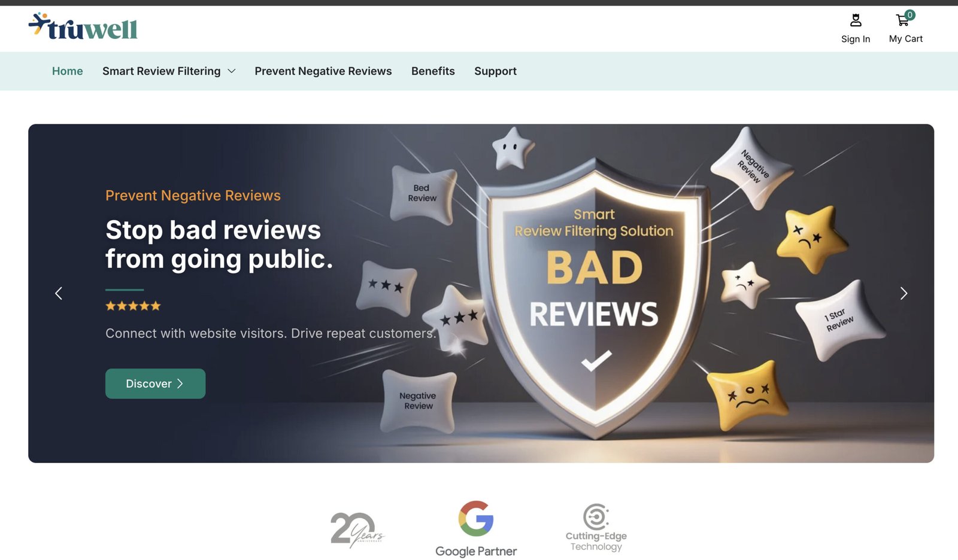Open Prevent Negative Reviews nav item

(x=323, y=71)
